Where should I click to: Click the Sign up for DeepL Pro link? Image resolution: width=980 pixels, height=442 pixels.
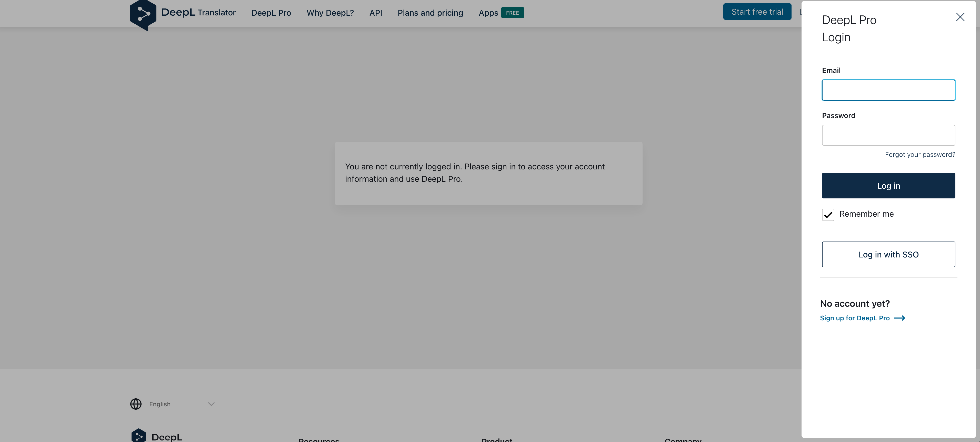[854, 318]
